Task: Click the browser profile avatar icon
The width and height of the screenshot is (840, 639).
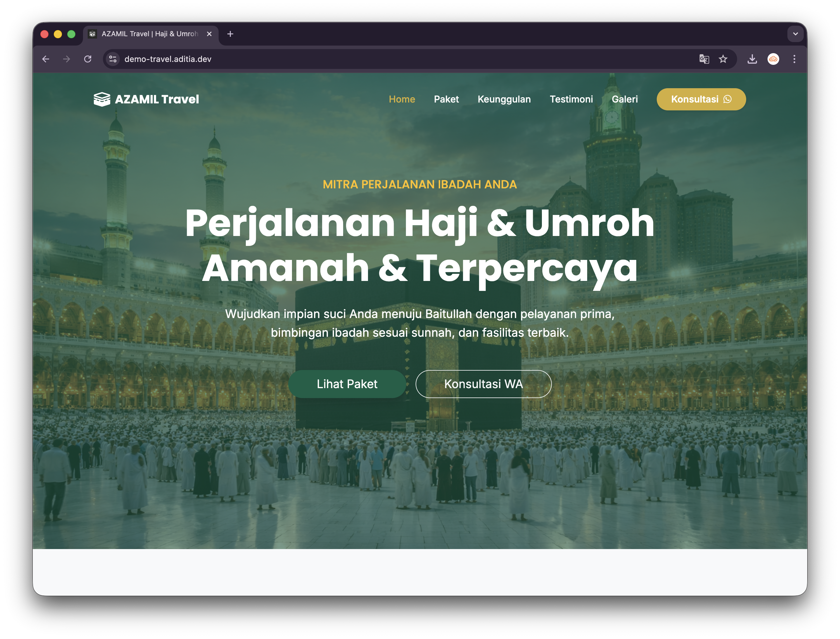Action: 774,59
